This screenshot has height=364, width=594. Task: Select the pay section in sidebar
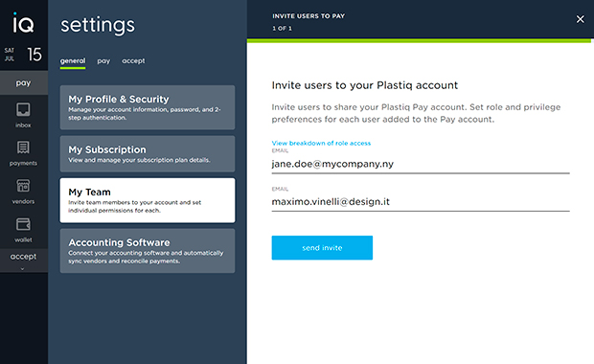coord(24,82)
